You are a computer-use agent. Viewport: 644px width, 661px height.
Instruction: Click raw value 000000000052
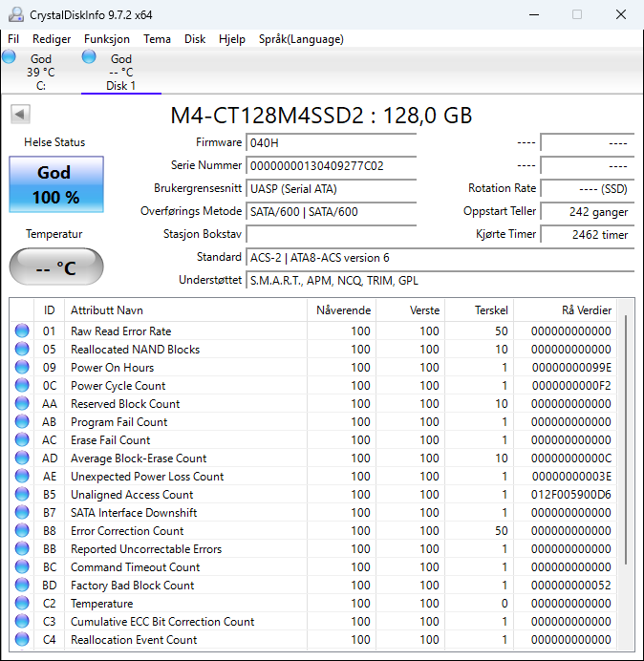click(x=571, y=586)
